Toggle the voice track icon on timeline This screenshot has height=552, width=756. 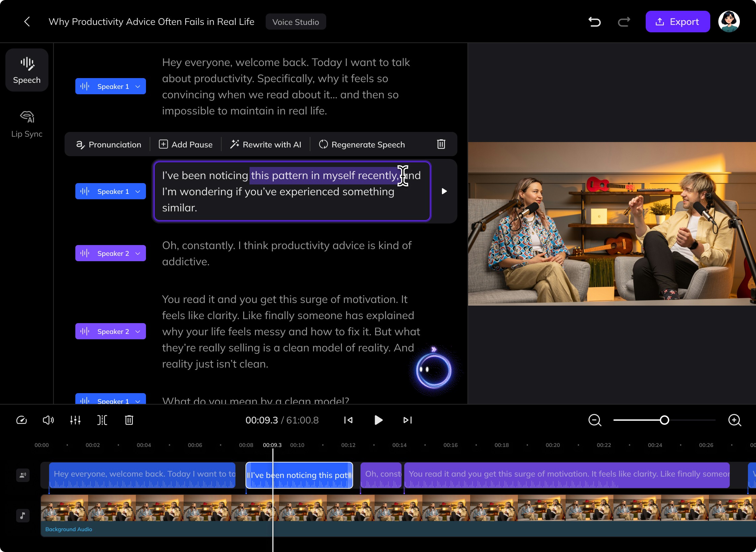click(x=23, y=475)
